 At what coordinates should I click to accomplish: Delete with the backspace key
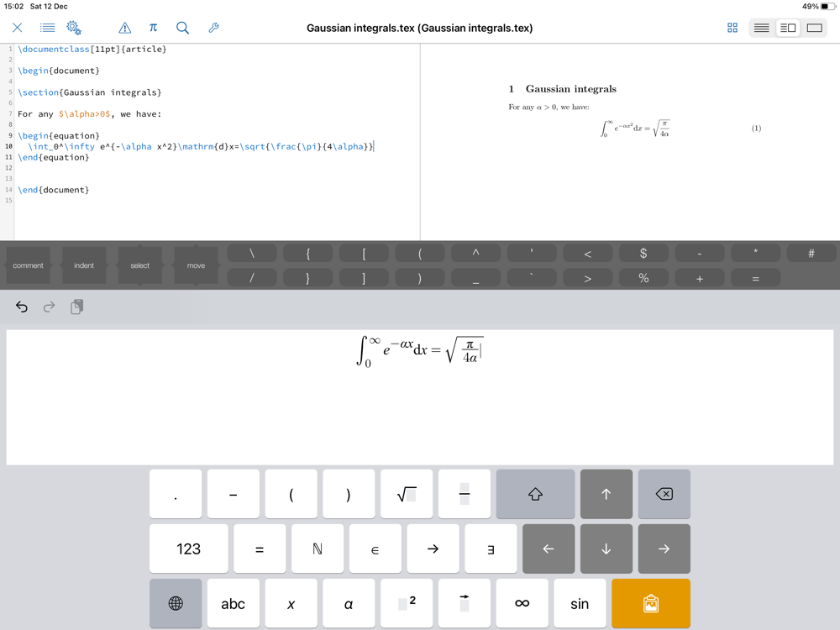[x=664, y=494]
